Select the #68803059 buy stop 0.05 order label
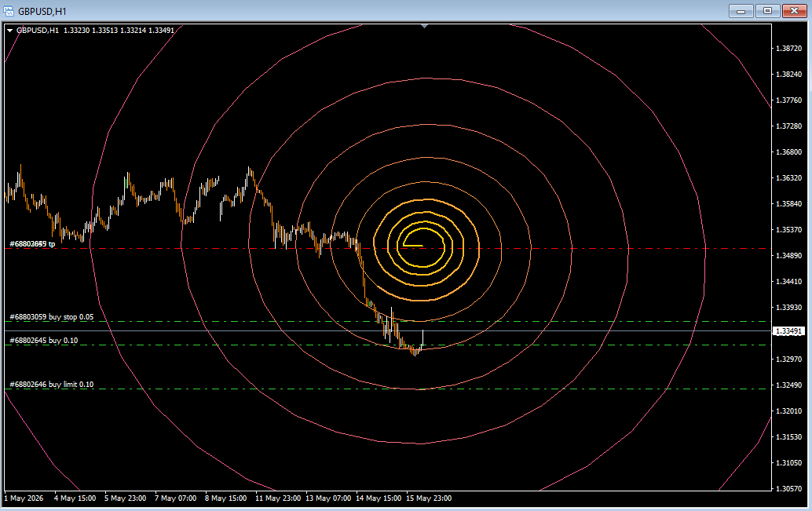 pos(52,317)
